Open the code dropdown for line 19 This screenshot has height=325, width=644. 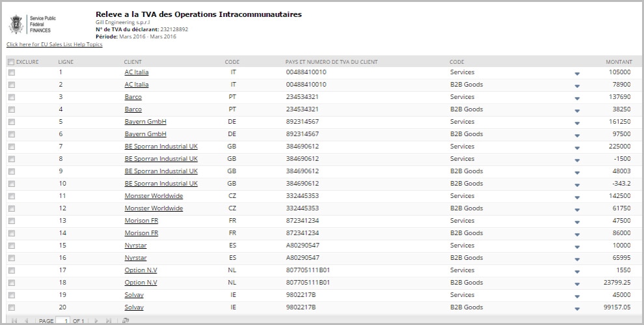click(577, 296)
